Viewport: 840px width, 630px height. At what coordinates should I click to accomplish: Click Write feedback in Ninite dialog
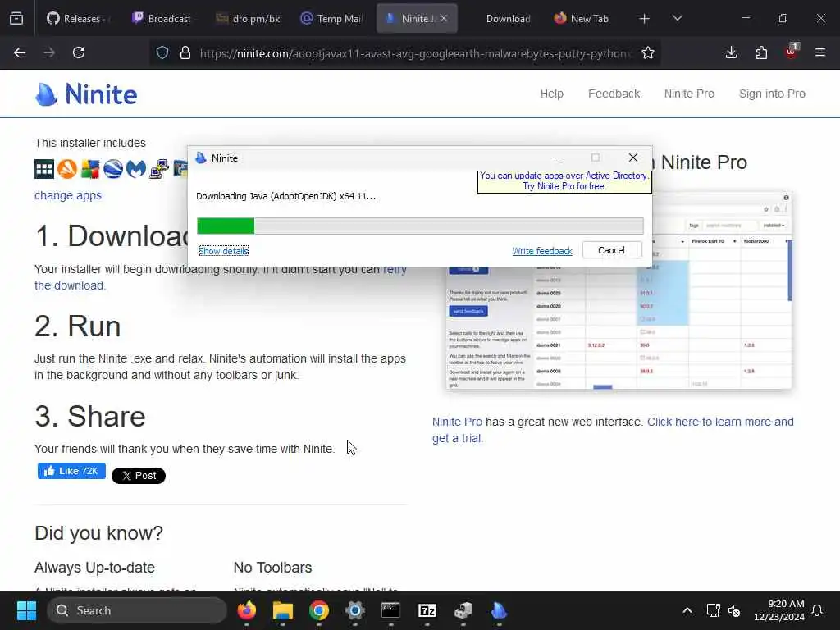541,251
